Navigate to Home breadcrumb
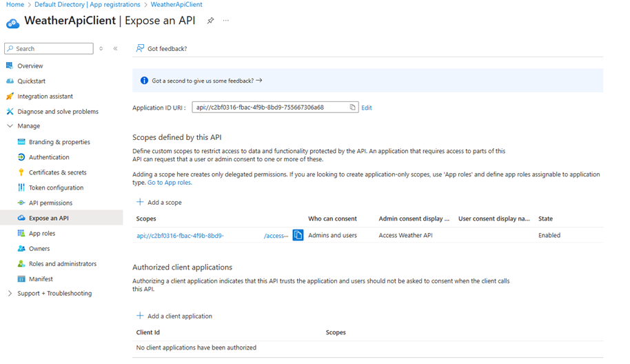630x364 pixels. [x=15, y=4]
